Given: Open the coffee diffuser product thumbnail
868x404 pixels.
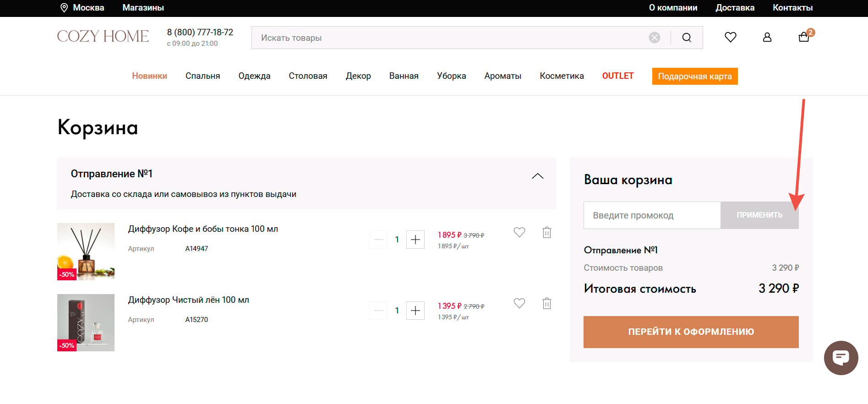Looking at the screenshot, I should point(86,251).
